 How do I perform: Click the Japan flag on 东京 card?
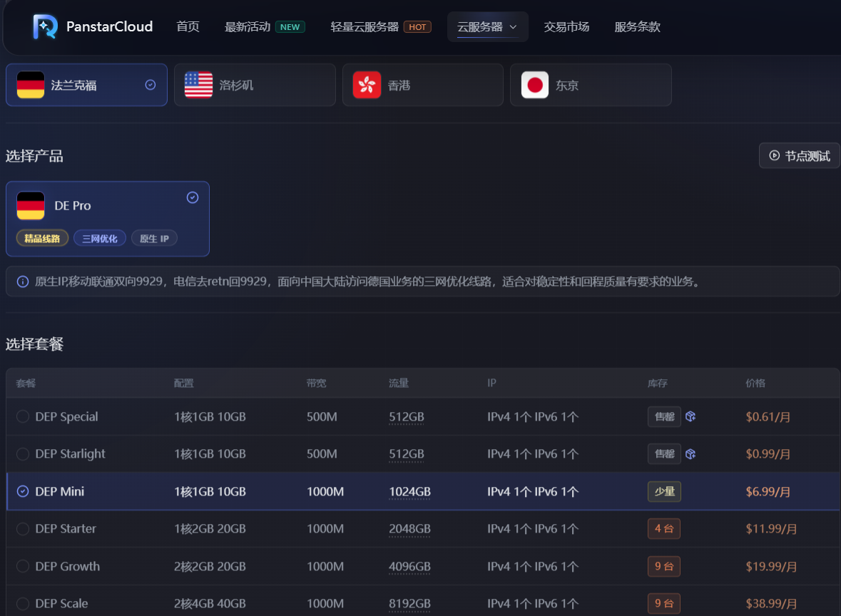point(535,85)
